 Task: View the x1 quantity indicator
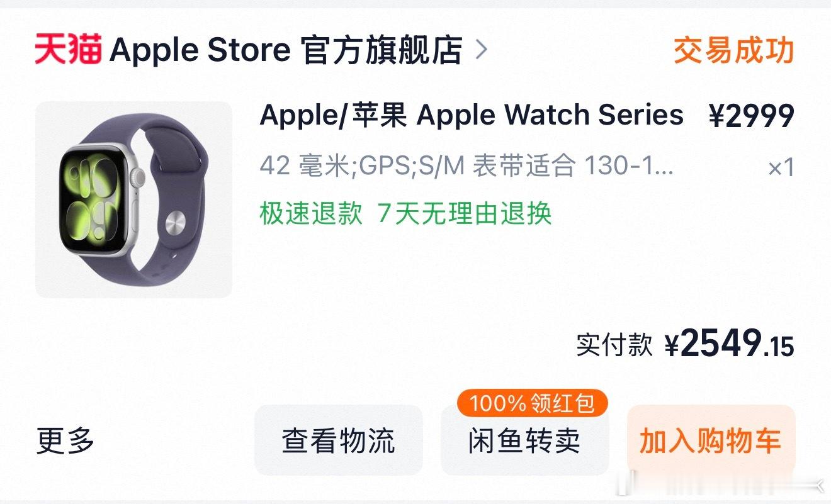click(781, 168)
